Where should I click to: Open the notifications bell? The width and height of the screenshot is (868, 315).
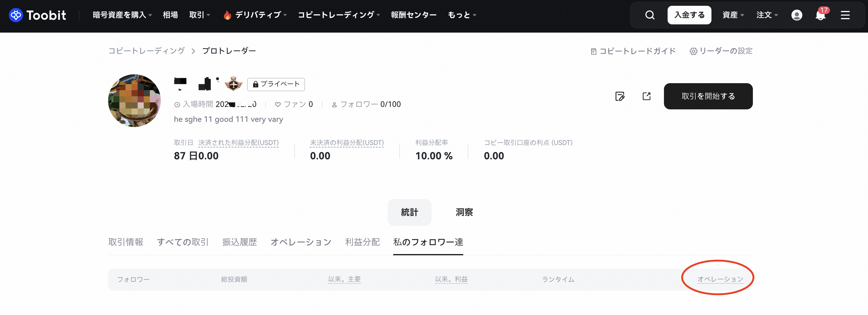point(820,15)
